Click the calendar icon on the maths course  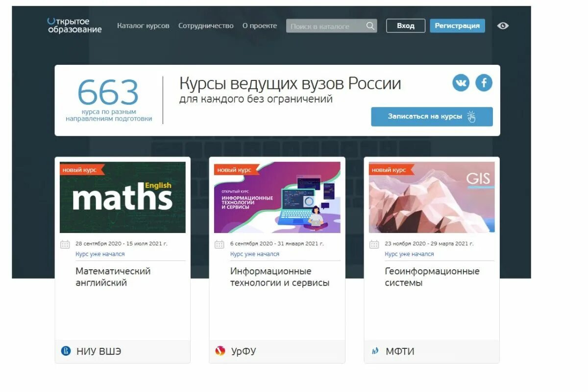[x=65, y=244]
